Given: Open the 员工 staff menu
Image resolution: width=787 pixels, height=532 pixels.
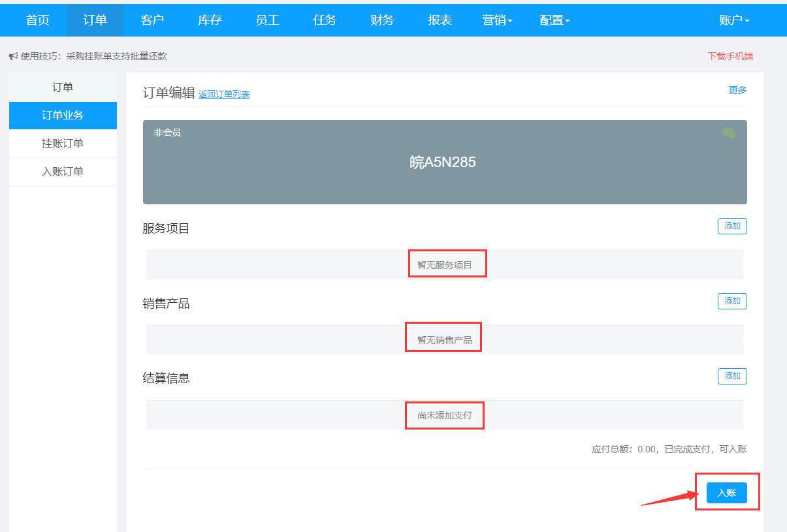Looking at the screenshot, I should (x=267, y=20).
